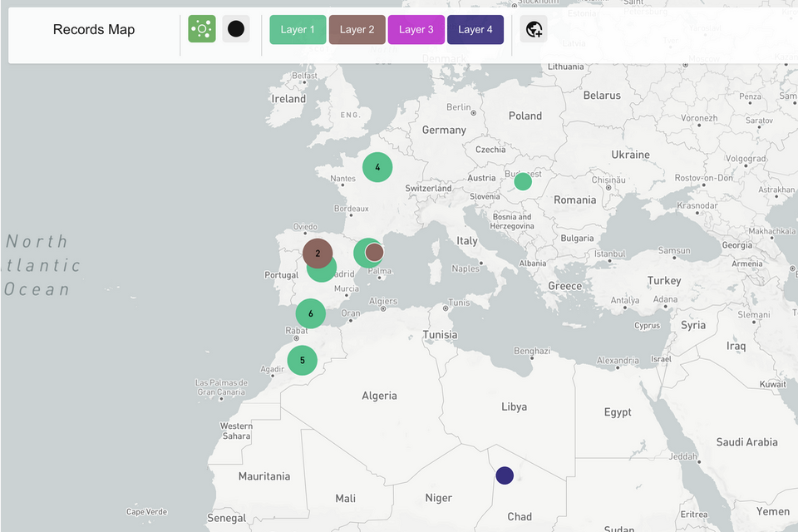Click the Niger country label
The image size is (798, 532).
click(439, 498)
